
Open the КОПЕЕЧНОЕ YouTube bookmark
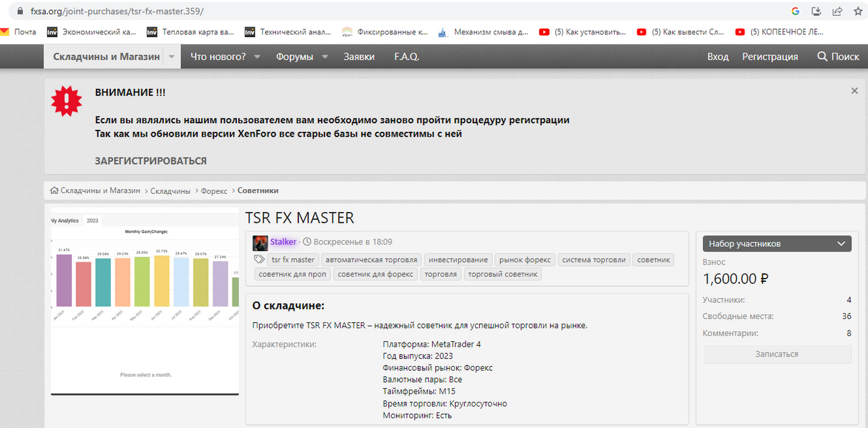[x=779, y=32]
